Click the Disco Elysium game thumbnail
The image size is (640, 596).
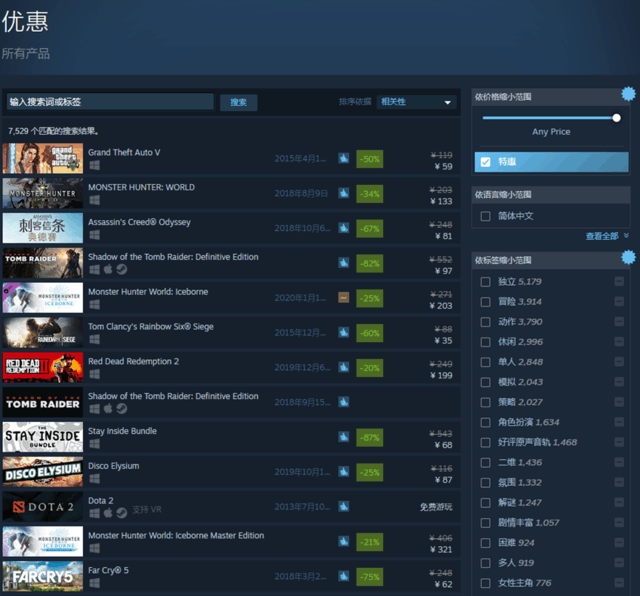tap(43, 471)
